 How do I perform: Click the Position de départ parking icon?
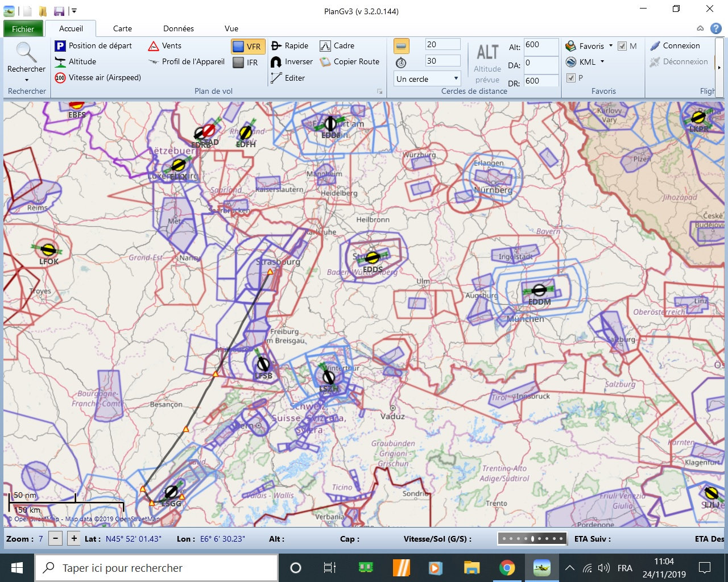click(x=60, y=46)
